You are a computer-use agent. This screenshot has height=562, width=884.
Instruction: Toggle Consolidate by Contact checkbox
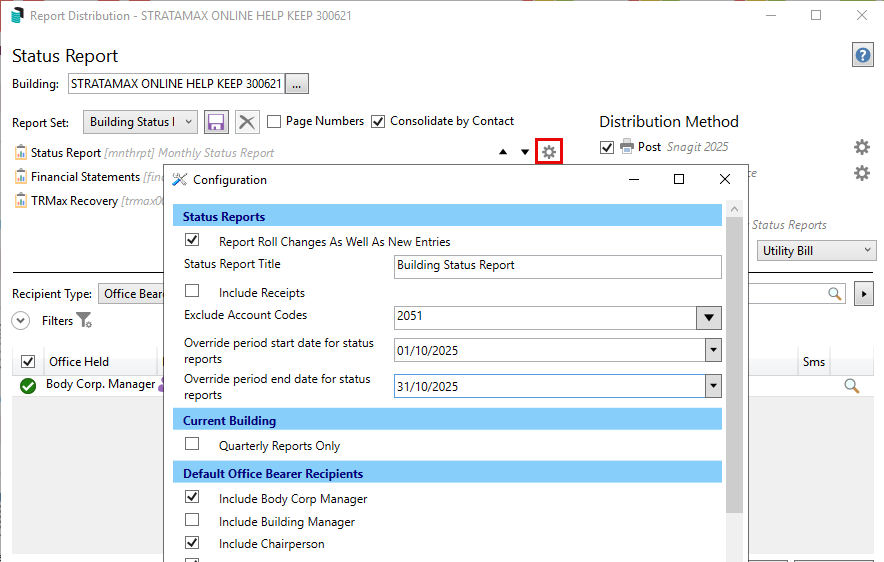tap(378, 121)
